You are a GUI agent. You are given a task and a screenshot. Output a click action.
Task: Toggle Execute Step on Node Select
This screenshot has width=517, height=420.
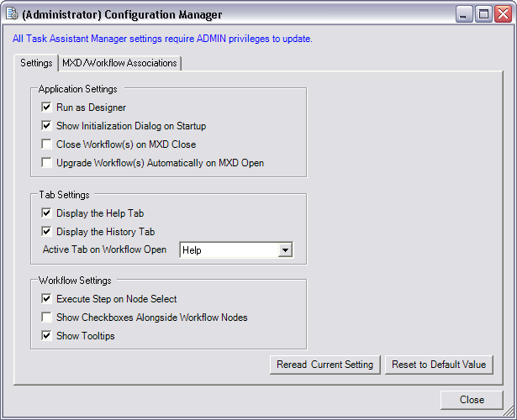(46, 299)
